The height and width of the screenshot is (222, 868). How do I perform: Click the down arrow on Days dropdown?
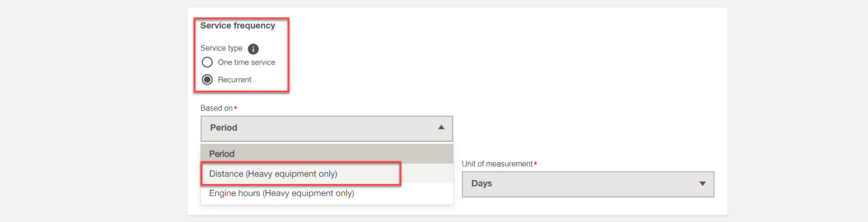[x=703, y=184]
